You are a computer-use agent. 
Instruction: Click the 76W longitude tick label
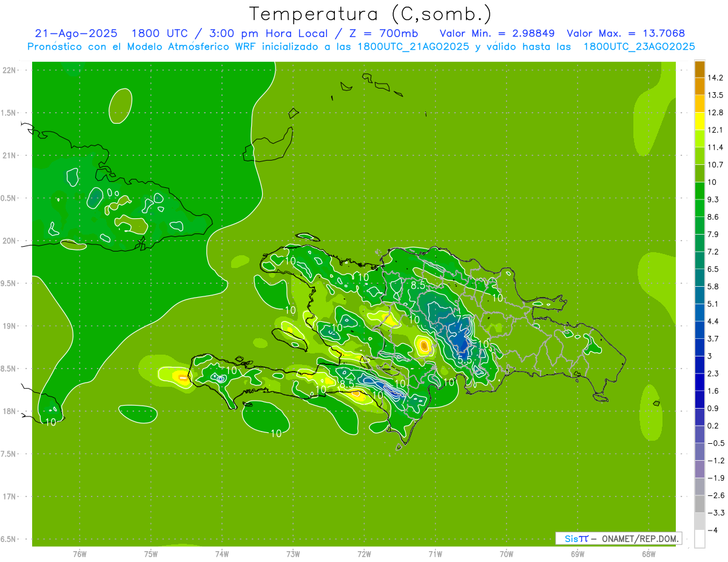coord(79,554)
